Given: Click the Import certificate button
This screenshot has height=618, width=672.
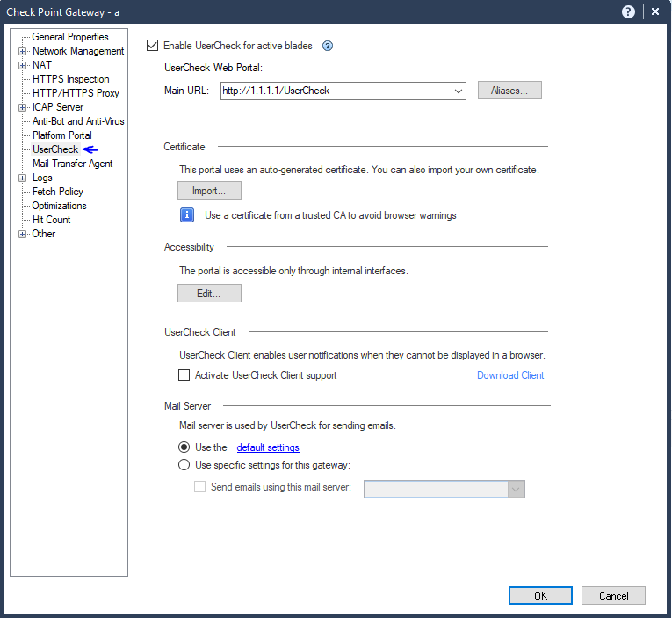Looking at the screenshot, I should coord(209,191).
